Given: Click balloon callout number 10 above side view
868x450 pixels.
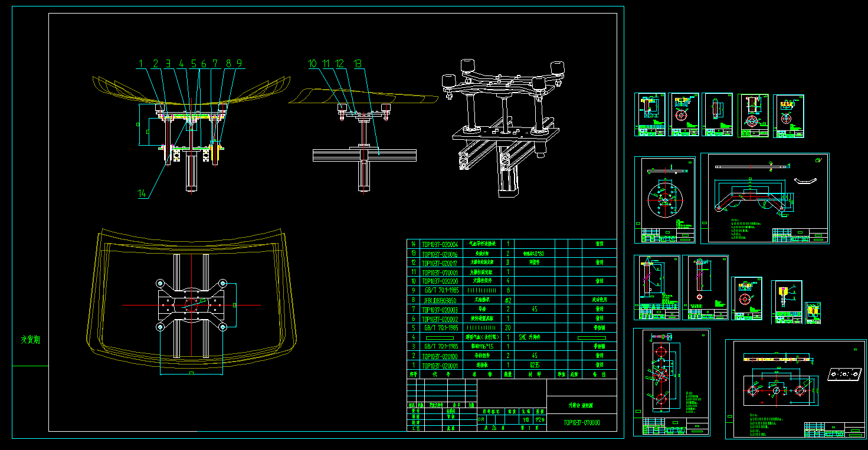Looking at the screenshot, I should pyautogui.click(x=313, y=64).
